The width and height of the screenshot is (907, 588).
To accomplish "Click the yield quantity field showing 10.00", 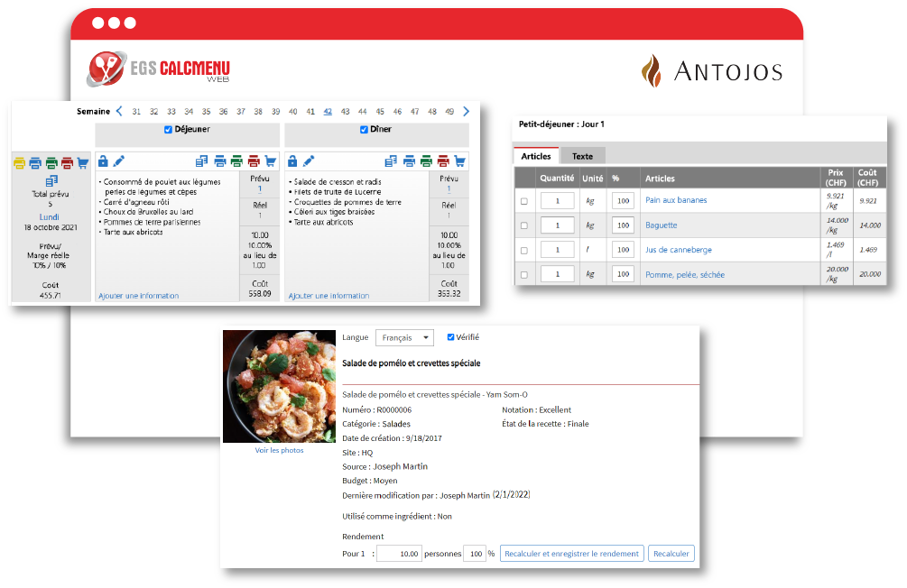I will 399,554.
